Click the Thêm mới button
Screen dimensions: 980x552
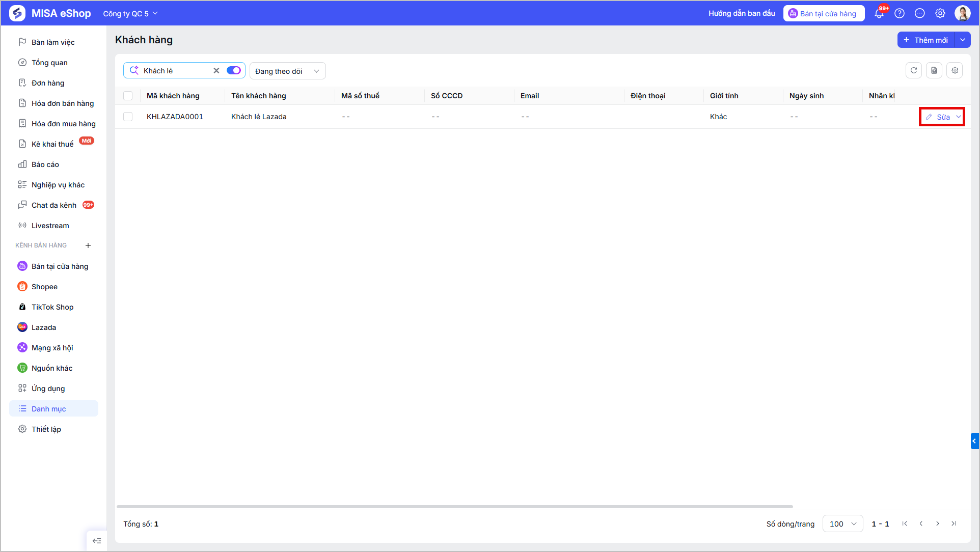click(x=926, y=40)
